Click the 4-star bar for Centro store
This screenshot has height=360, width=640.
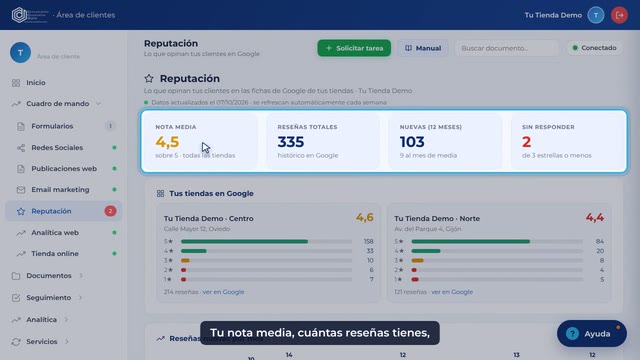point(267,251)
